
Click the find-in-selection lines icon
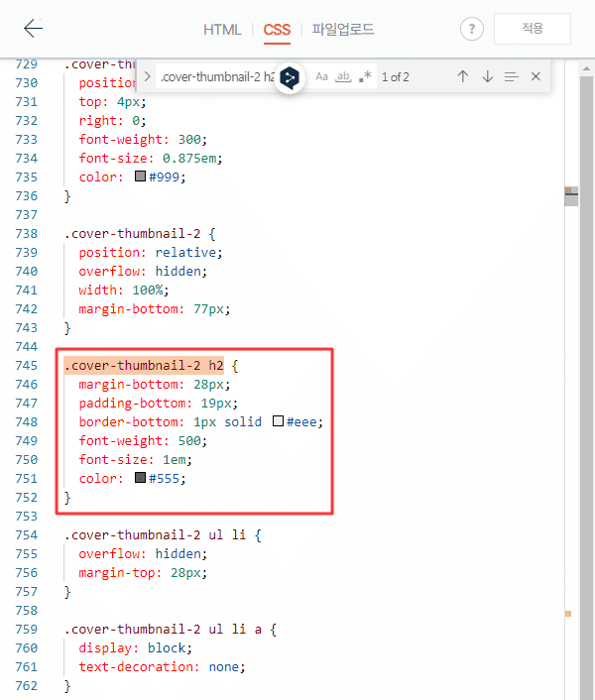tap(512, 76)
